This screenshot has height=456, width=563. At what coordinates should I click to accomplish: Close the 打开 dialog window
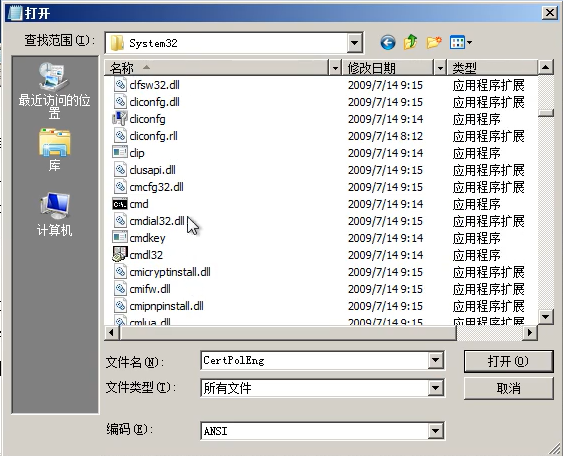(550, 13)
